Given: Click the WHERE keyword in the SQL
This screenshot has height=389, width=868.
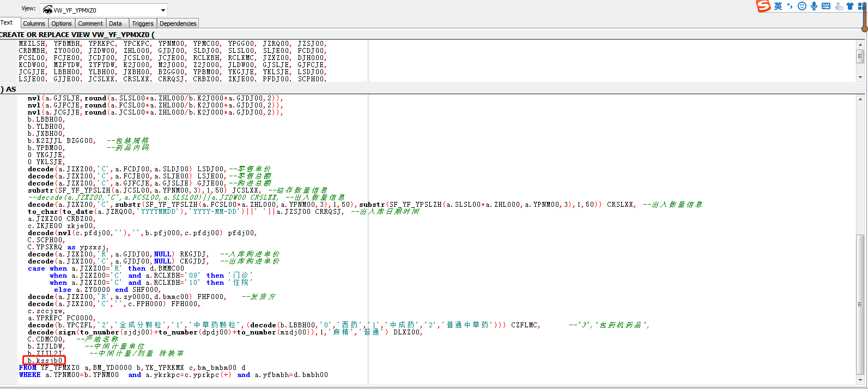Looking at the screenshot, I should tap(30, 375).
